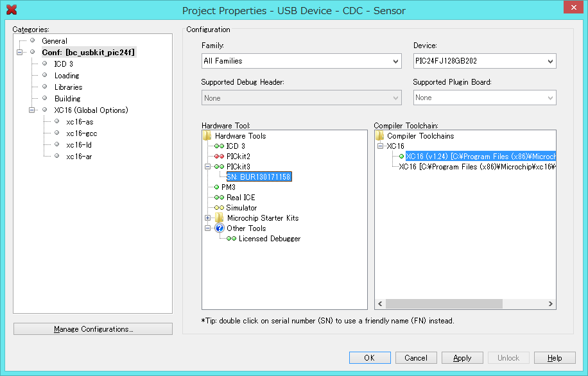Collapse the PICkit3 tree node
The width and height of the screenshot is (588, 376).
207,167
